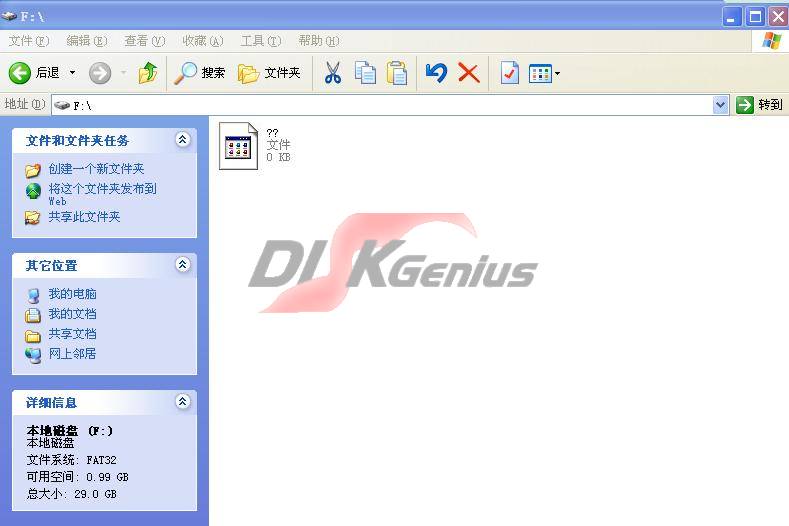Go up one folder level

147,73
